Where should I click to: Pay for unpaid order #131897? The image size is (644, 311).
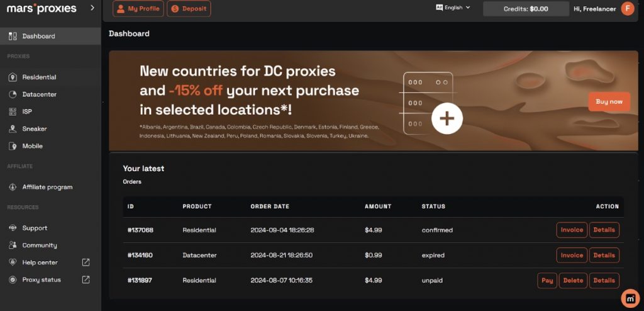547,280
